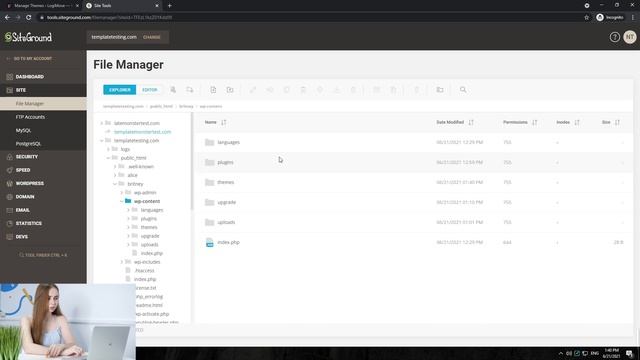The height and width of the screenshot is (360, 640).
Task: Collapse the britney tree node
Action: pos(115,184)
